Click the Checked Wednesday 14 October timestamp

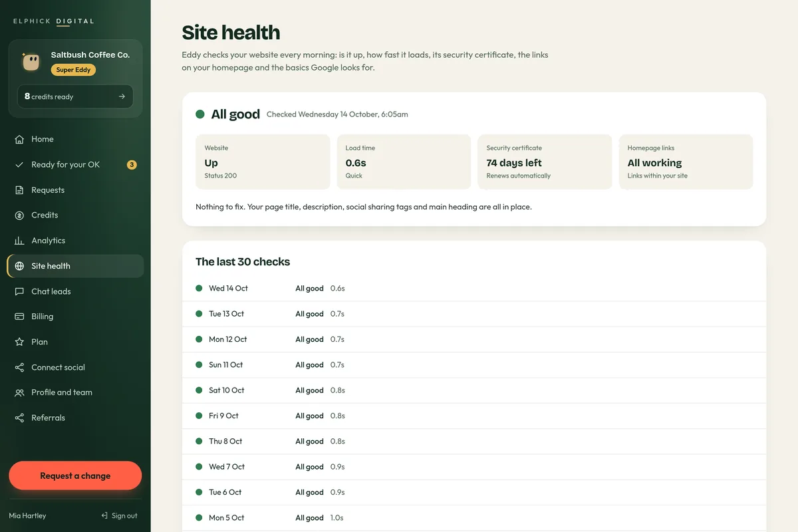337,114
